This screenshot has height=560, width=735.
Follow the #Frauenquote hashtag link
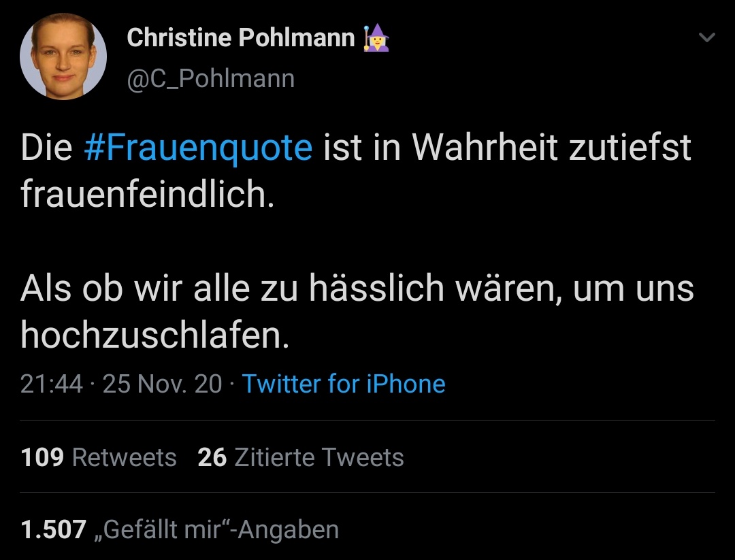[198, 148]
